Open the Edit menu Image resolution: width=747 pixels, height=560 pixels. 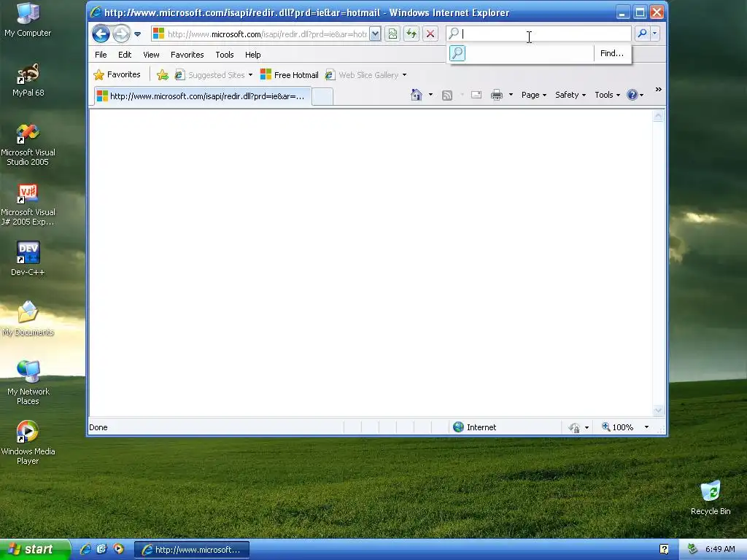[x=125, y=55]
